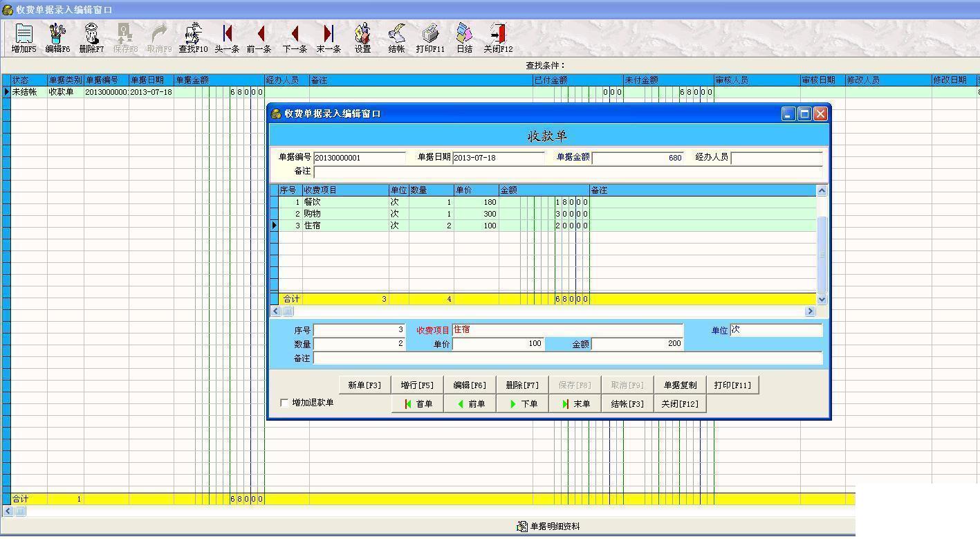Click the detail grid scroll-up arrow
Image resolution: width=980 pixels, height=539 pixels.
tap(822, 190)
